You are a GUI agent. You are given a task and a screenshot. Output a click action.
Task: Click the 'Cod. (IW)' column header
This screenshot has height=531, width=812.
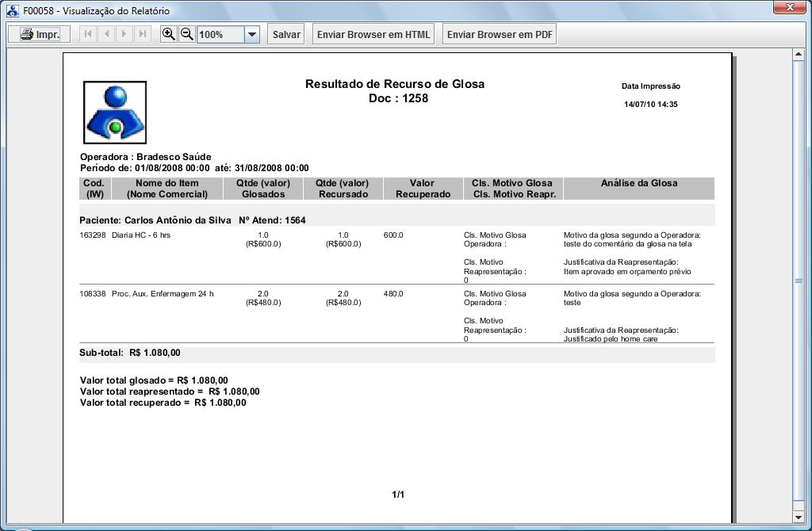(95, 189)
